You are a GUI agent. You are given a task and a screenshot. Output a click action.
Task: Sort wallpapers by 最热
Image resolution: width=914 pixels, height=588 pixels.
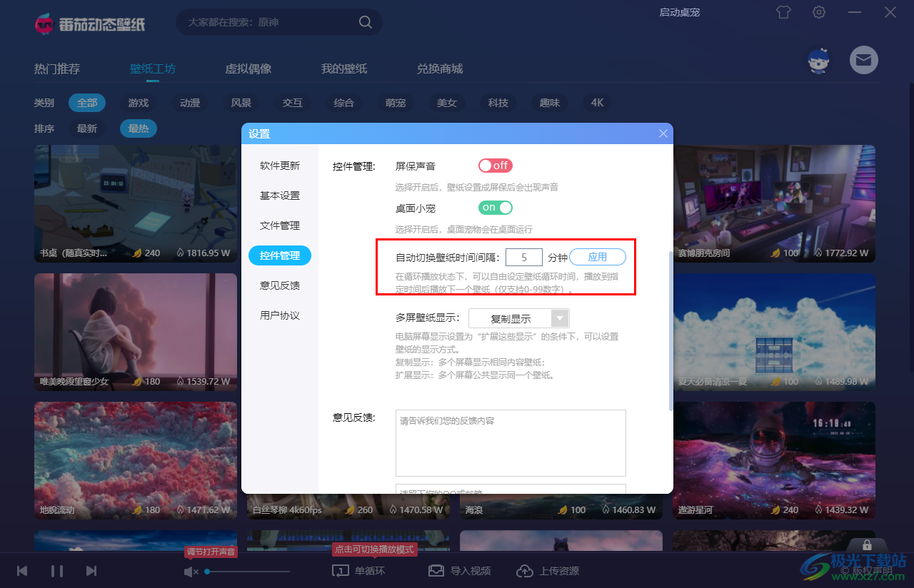point(139,128)
